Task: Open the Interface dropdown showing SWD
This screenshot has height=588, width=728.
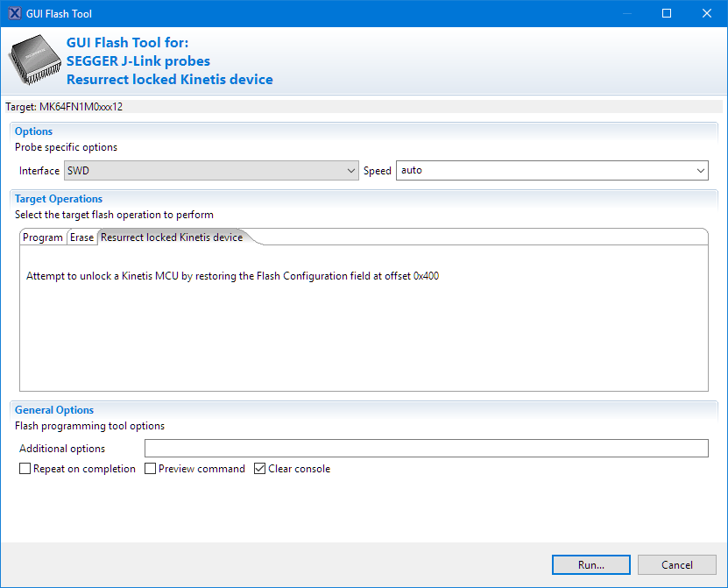Action: click(212, 170)
